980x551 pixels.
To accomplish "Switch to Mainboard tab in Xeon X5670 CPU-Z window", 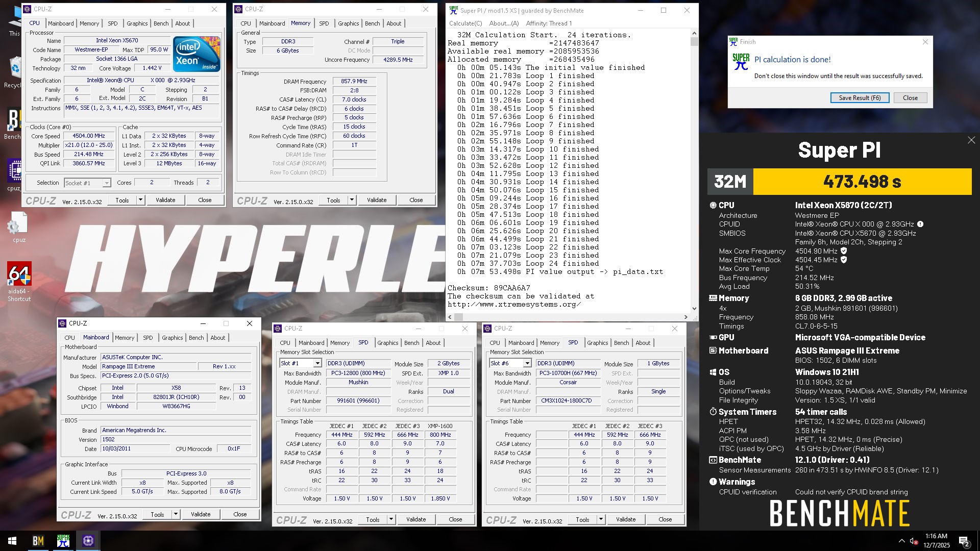I will point(61,23).
